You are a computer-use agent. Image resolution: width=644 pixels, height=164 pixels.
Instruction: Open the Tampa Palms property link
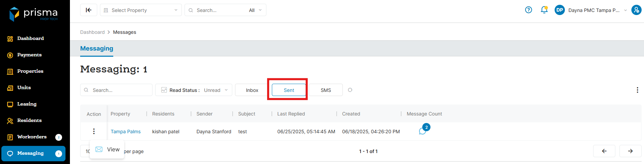click(126, 132)
